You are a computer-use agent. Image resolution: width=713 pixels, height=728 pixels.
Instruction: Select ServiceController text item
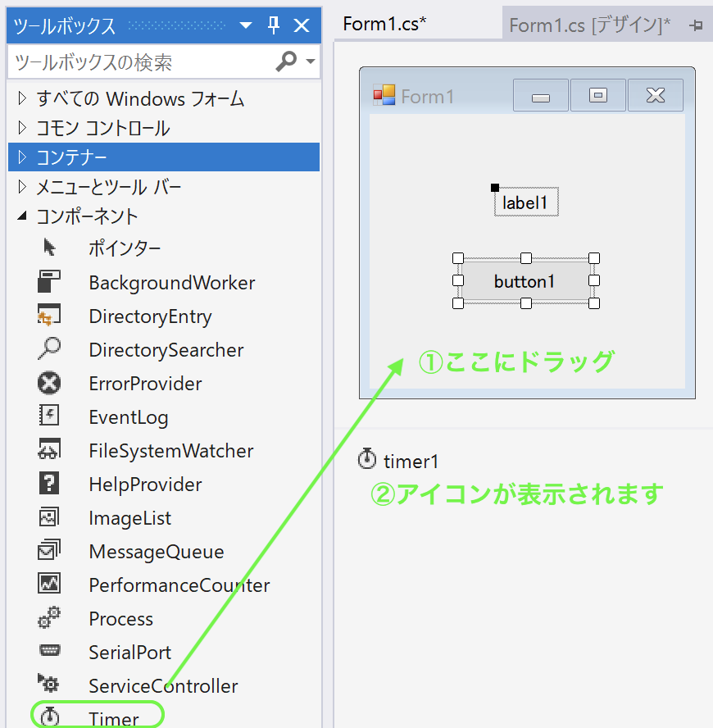163,685
